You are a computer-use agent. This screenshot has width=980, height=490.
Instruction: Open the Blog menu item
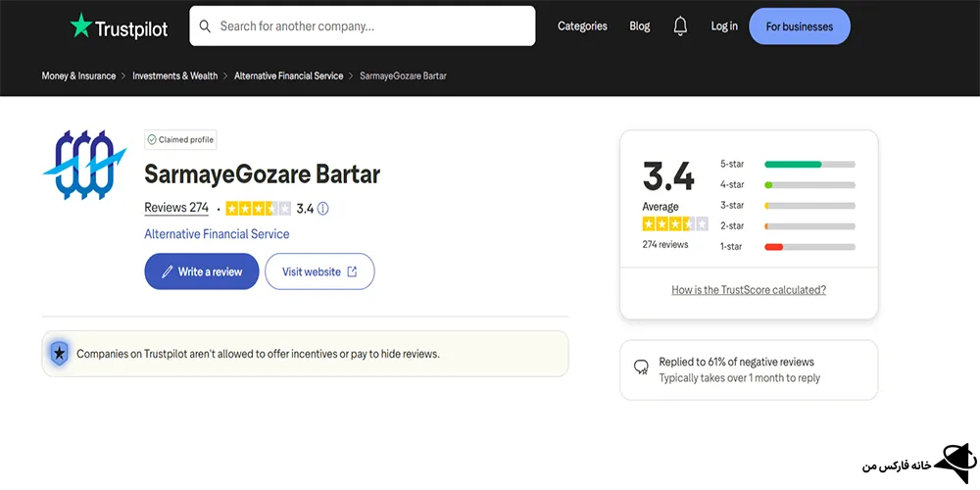coord(640,26)
